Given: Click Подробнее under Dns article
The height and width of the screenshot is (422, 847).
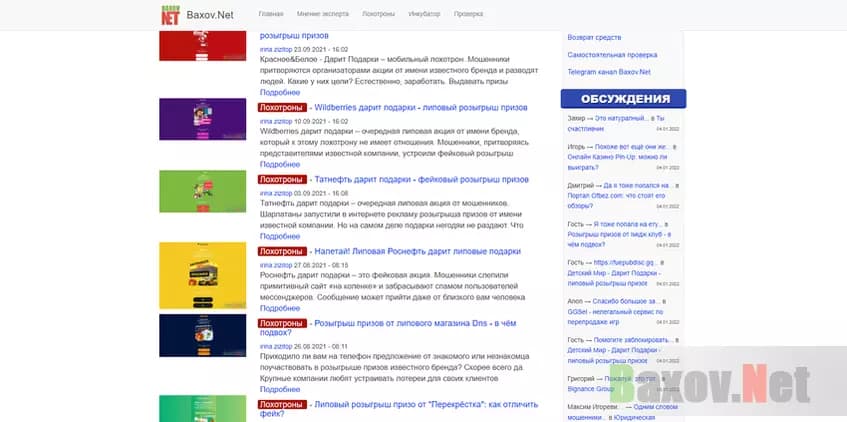Looking at the screenshot, I should pyautogui.click(x=280, y=389).
